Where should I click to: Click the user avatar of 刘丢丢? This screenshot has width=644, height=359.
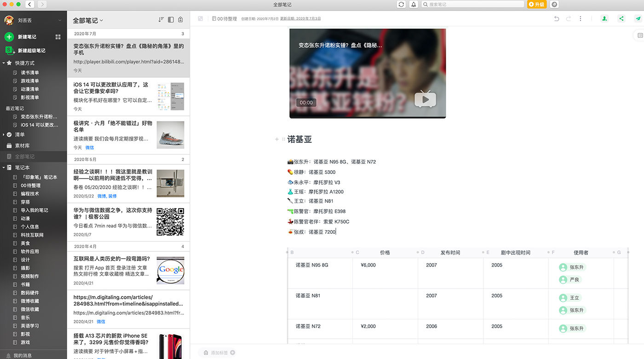coord(9,20)
